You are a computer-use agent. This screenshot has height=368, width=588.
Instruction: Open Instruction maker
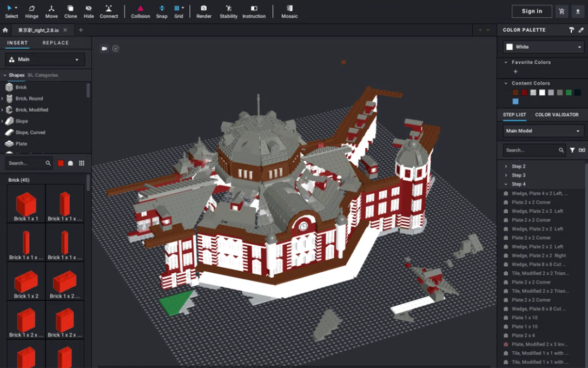tap(254, 11)
